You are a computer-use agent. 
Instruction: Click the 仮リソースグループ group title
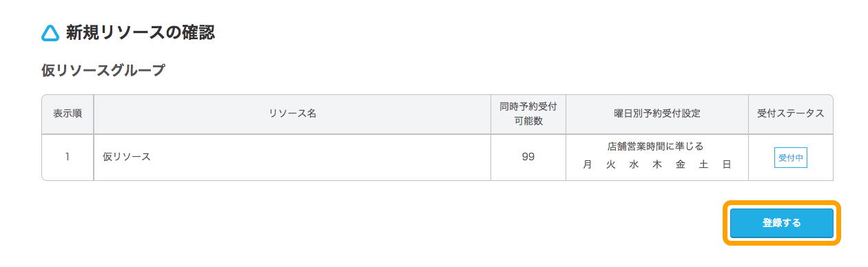click(103, 70)
